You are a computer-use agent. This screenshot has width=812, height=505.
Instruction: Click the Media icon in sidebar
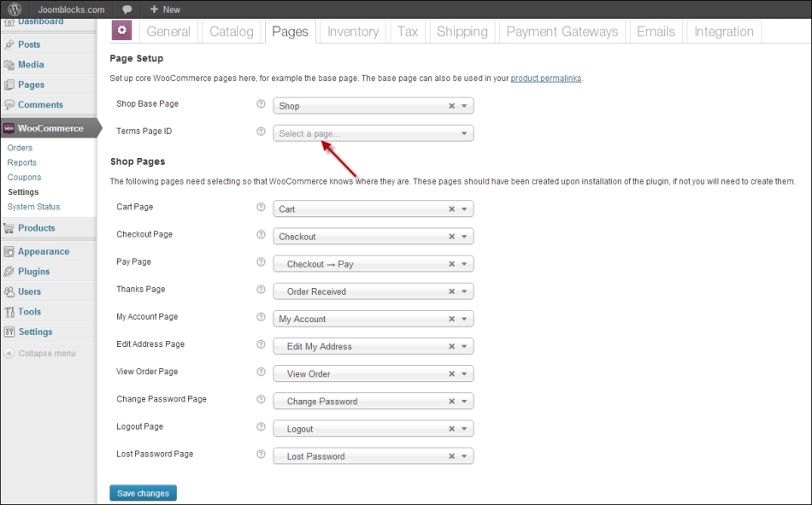tap(9, 65)
